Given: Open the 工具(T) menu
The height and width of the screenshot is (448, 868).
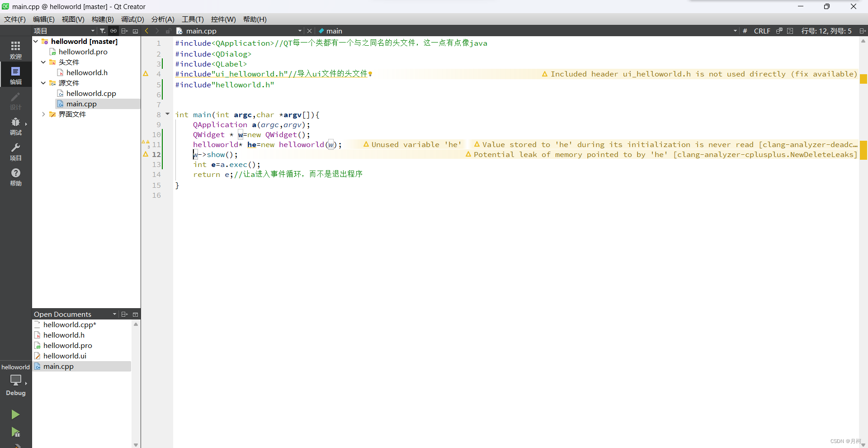Looking at the screenshot, I should 193,19.
